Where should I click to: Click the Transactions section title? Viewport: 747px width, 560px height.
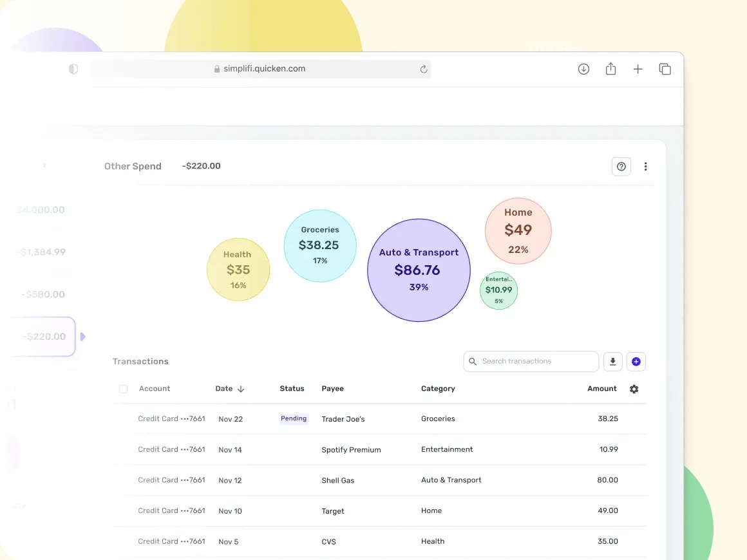(140, 362)
